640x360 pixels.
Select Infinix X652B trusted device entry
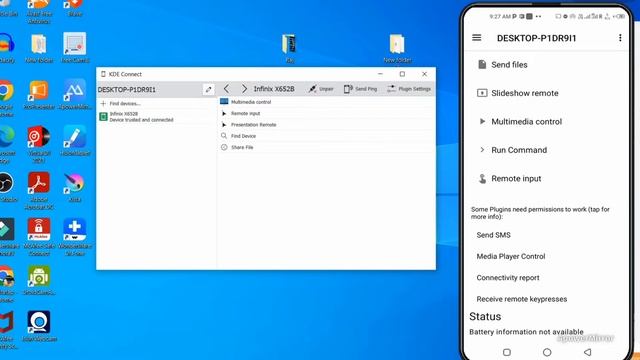pyautogui.click(x=156, y=117)
